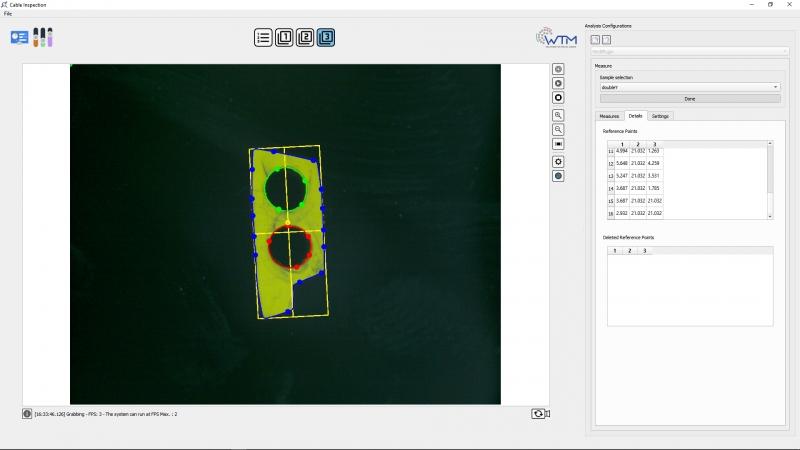This screenshot has height=450, width=800.
Task: Click the fit-to-view icon
Action: [x=558, y=144]
